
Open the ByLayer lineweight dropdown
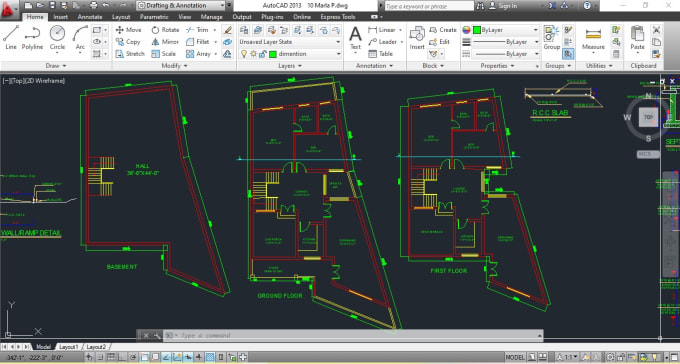[x=506, y=42]
